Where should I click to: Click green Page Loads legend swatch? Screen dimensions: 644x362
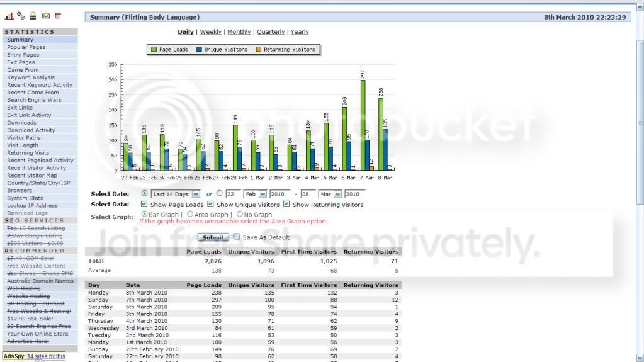[154, 49]
